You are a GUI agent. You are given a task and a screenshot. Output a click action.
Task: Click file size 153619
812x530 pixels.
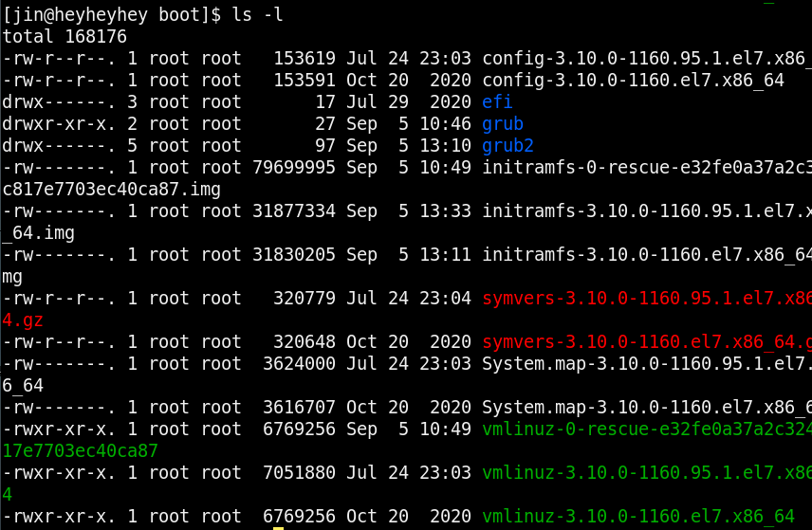click(x=304, y=58)
